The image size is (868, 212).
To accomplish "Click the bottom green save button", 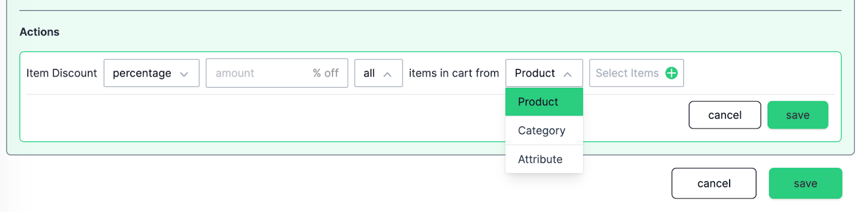I will [805, 183].
